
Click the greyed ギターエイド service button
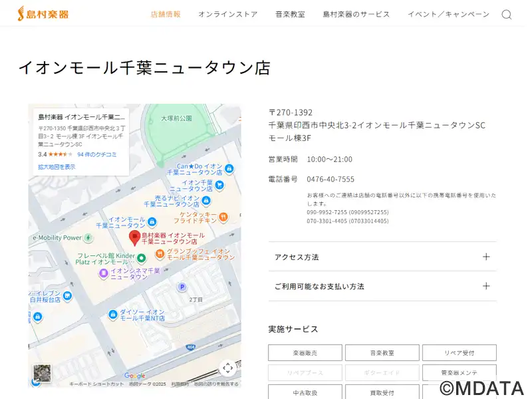click(x=382, y=372)
